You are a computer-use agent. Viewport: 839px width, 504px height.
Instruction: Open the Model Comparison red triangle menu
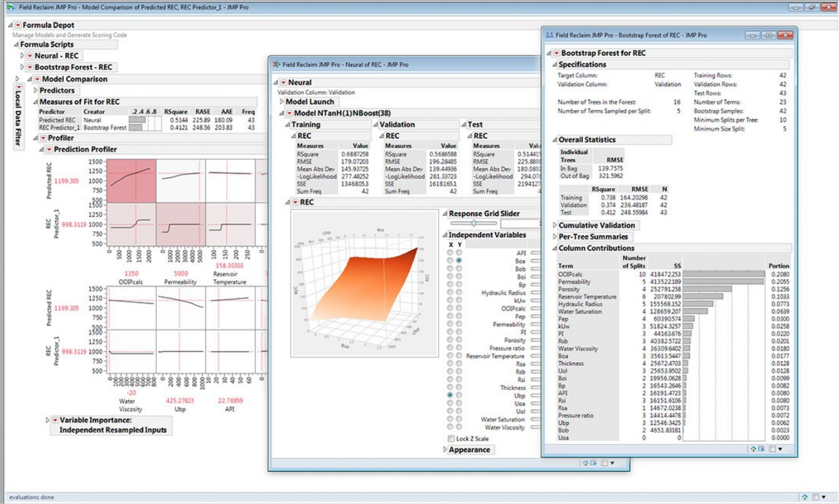tap(37, 79)
